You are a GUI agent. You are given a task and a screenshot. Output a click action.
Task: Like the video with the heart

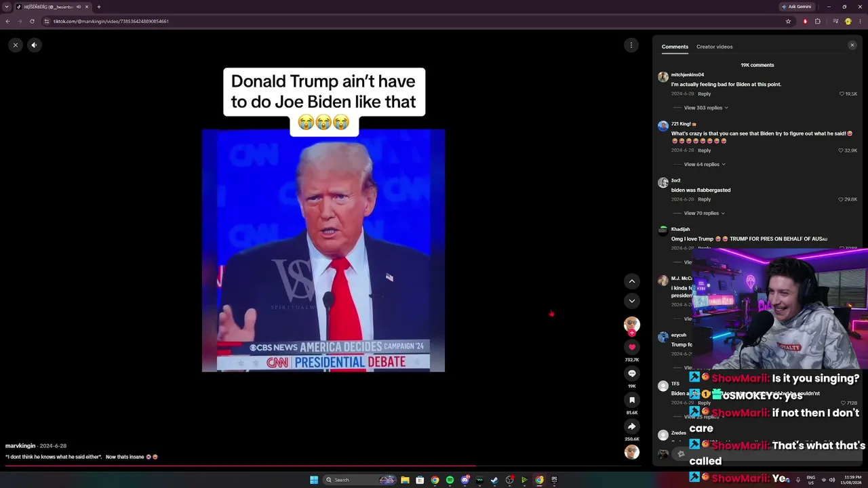click(x=632, y=347)
